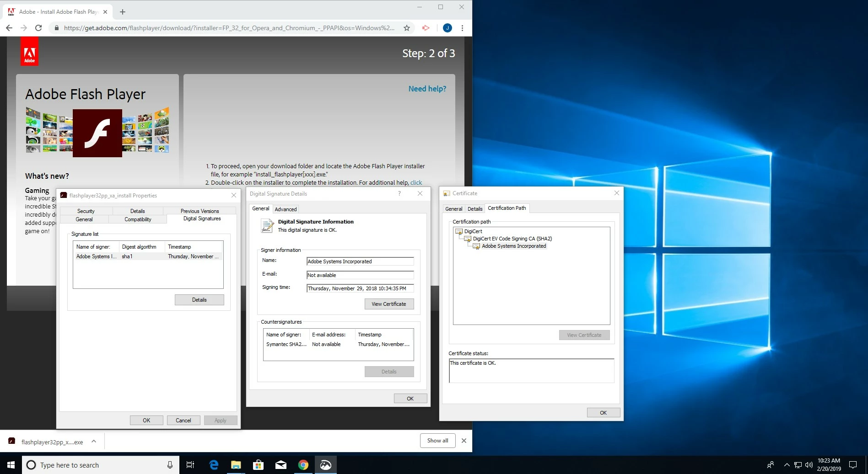
Task: Click the red extension icon in Chrome toolbar
Action: (x=426, y=28)
